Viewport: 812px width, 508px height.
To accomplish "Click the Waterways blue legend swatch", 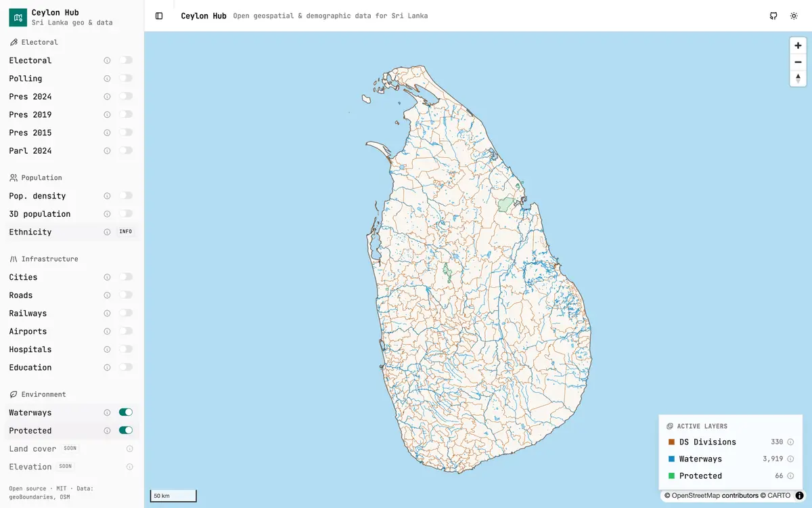I will click(x=671, y=459).
